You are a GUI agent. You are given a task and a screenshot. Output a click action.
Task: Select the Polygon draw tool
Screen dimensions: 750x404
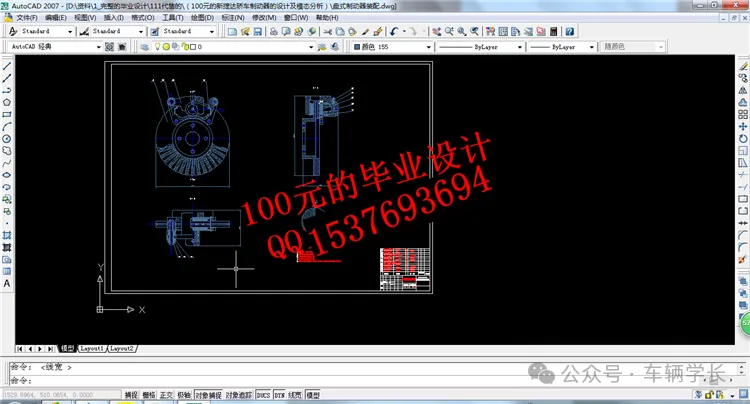pos(7,102)
